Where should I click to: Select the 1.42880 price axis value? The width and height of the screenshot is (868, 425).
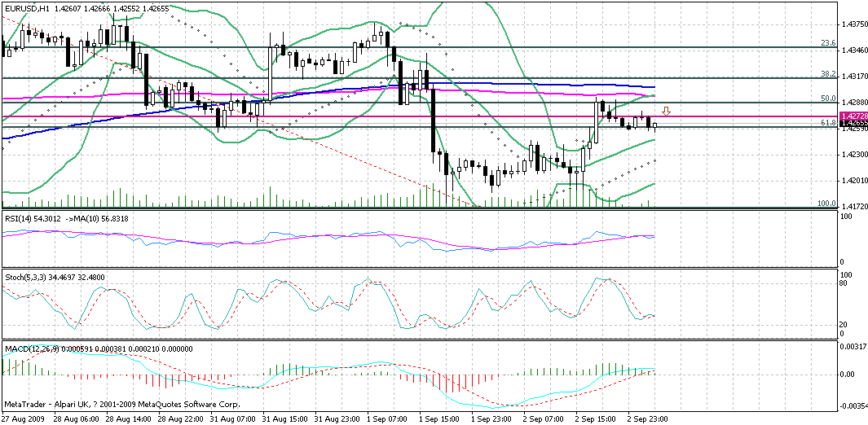pos(853,103)
